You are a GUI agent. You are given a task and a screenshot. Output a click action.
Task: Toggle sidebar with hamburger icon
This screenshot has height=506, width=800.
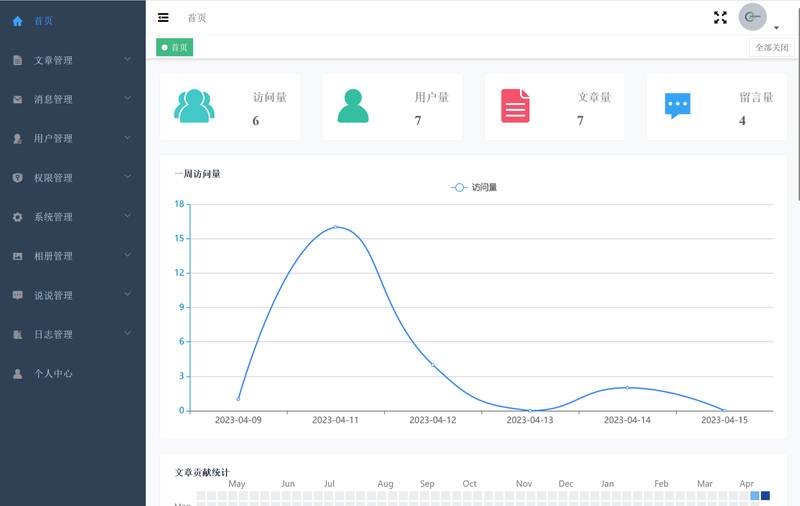point(163,18)
